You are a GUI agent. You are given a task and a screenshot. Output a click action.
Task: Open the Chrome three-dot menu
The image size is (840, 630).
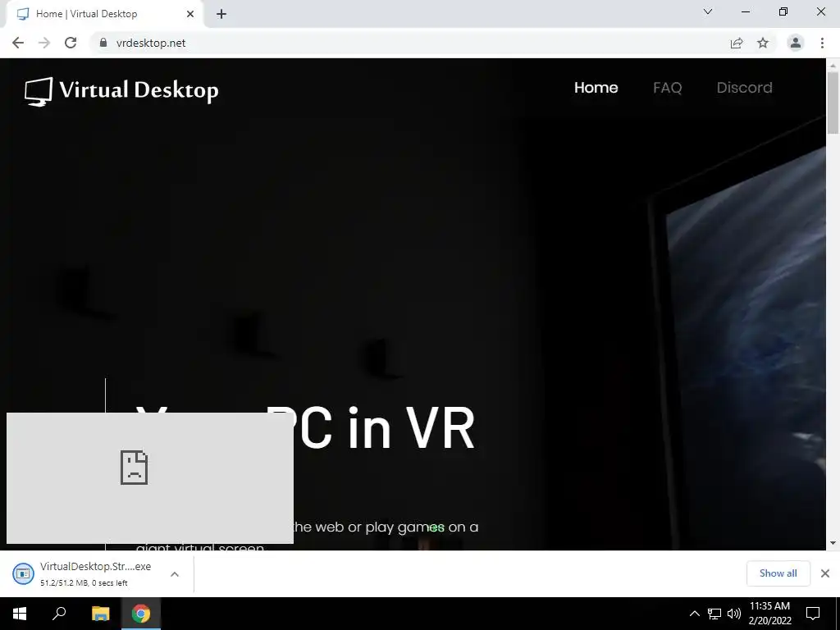point(822,43)
